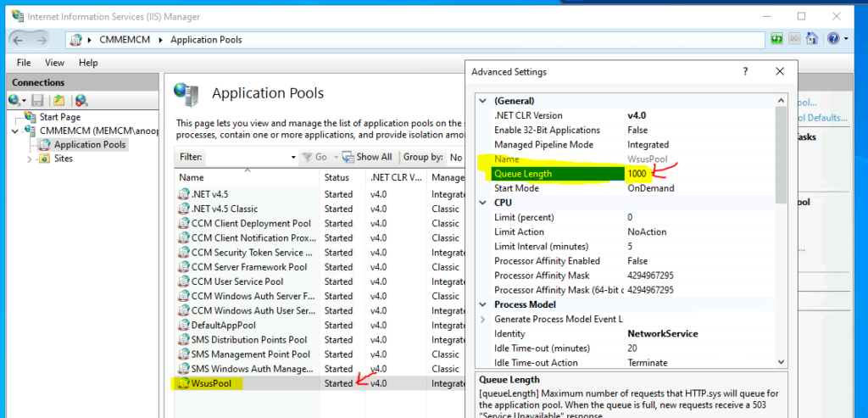Select Sites in Connections tree
This screenshot has width=868, height=418.
pyautogui.click(x=63, y=159)
